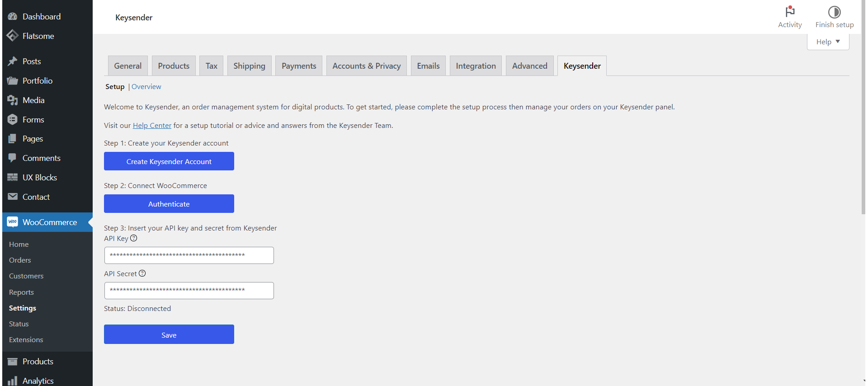The width and height of the screenshot is (868, 386).
Task: Click the Analytics bar chart icon
Action: [x=13, y=381]
